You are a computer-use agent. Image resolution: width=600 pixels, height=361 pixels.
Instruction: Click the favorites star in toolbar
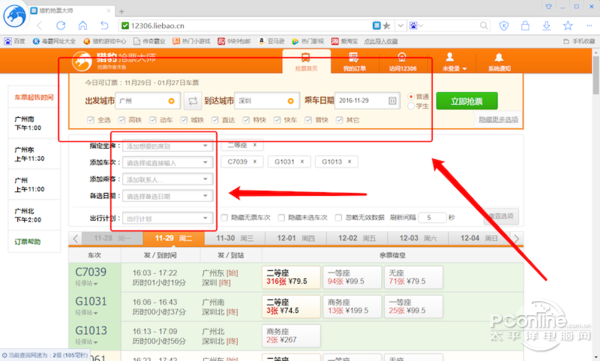[x=568, y=26]
